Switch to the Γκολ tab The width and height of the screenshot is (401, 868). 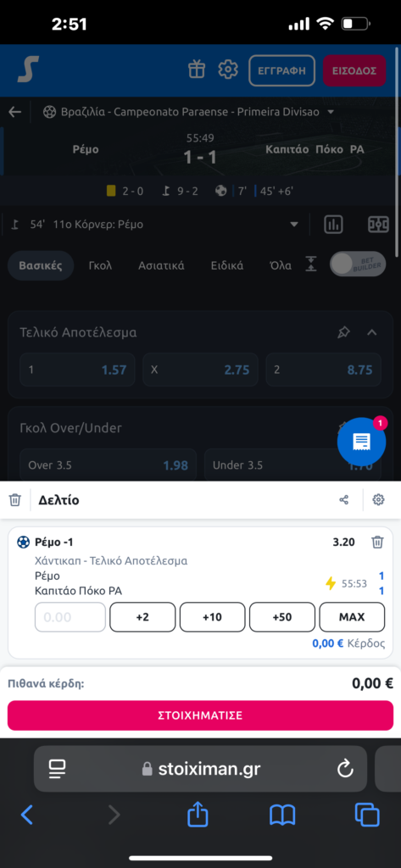tap(100, 265)
